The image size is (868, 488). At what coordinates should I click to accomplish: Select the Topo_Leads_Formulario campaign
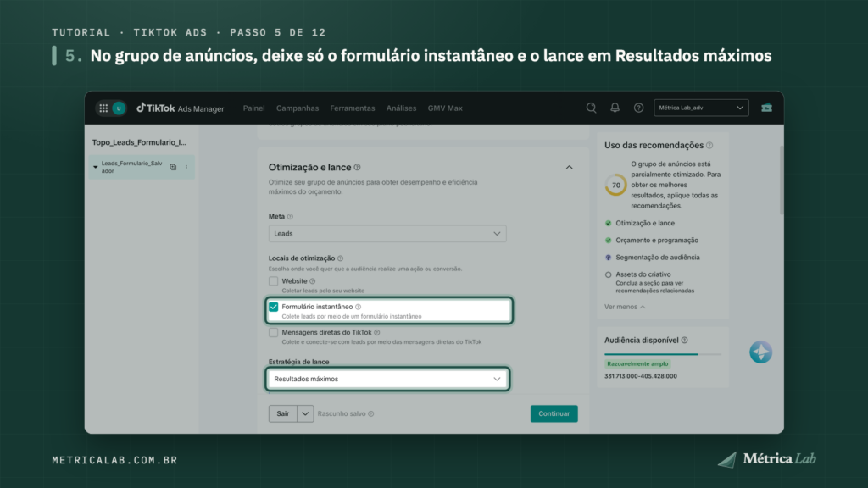click(x=139, y=142)
